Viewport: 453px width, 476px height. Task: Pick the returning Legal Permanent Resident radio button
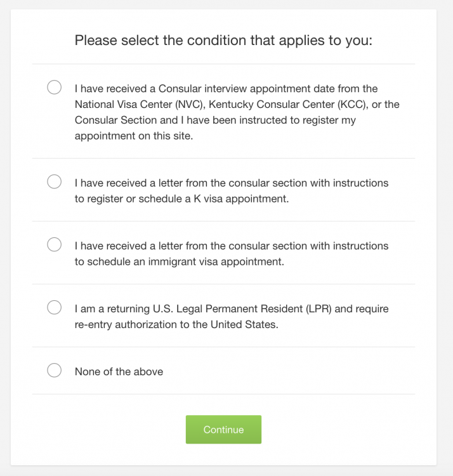coord(55,308)
